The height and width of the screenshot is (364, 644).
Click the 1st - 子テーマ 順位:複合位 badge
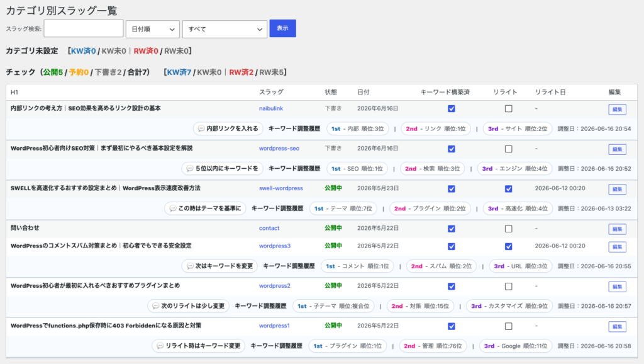[x=333, y=306]
